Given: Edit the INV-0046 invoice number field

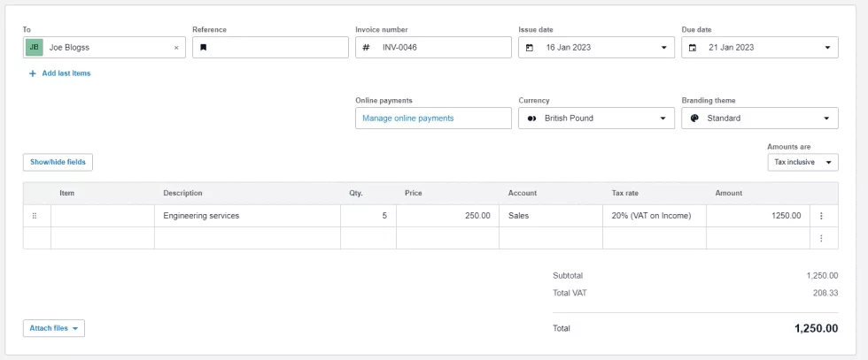Looking at the screenshot, I should pyautogui.click(x=433, y=48).
